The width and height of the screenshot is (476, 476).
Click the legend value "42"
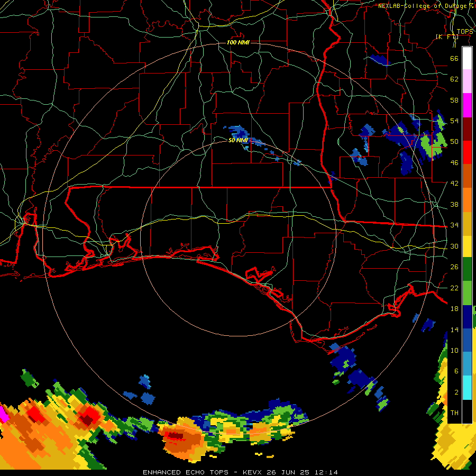point(454,184)
